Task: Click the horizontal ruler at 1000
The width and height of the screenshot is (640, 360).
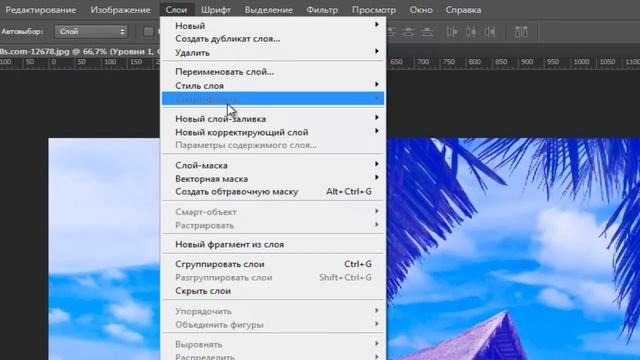Action: [581, 62]
